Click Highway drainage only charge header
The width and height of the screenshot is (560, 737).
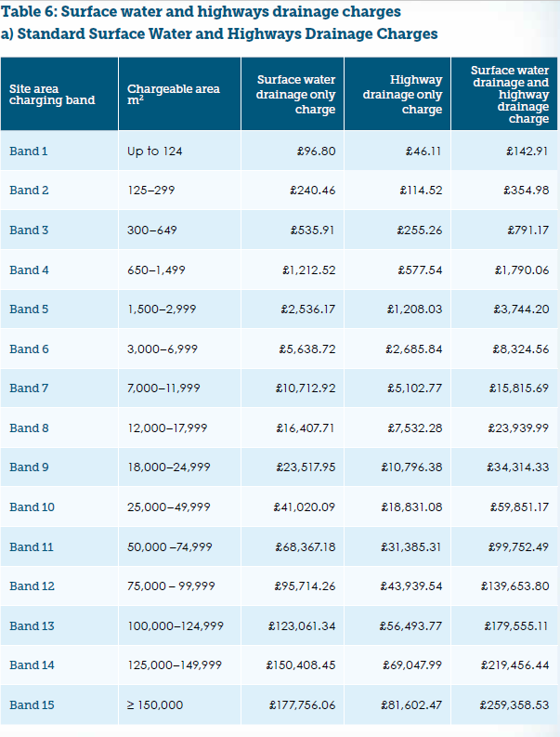[402, 95]
